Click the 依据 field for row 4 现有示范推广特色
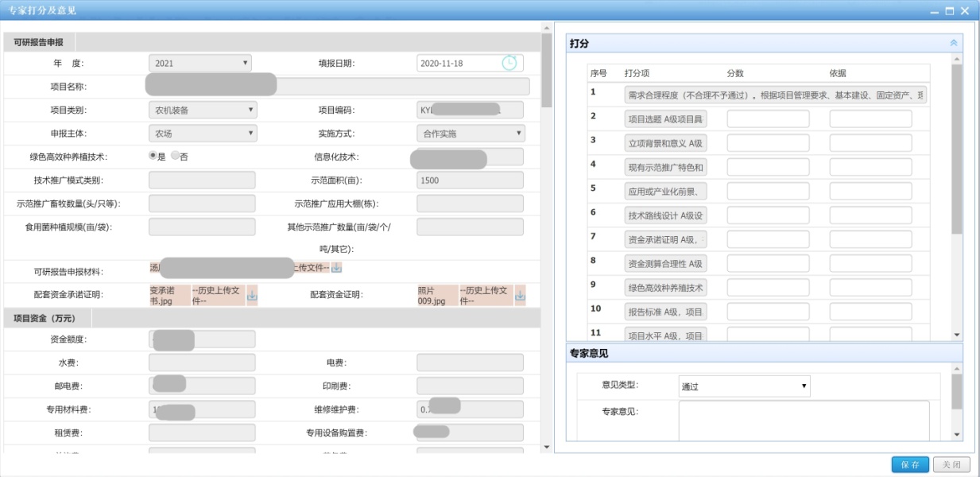Screen dimensions: 980x477 click(870, 167)
